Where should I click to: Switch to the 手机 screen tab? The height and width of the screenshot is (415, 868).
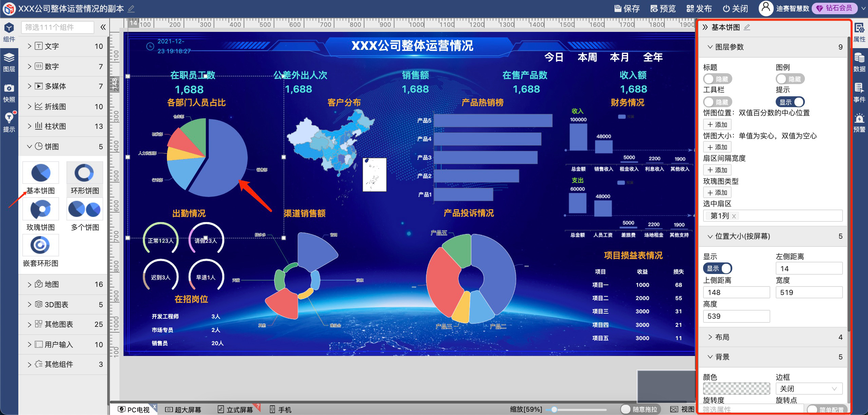pyautogui.click(x=280, y=410)
